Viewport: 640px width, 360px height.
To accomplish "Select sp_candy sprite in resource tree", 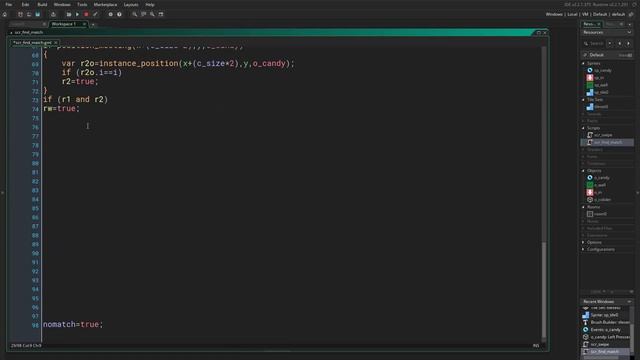I will (602, 71).
